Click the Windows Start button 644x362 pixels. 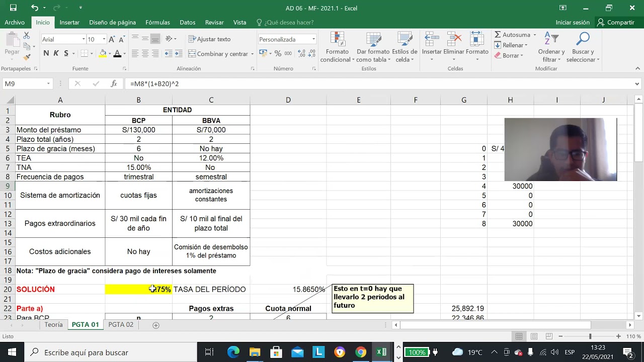tap(12, 352)
